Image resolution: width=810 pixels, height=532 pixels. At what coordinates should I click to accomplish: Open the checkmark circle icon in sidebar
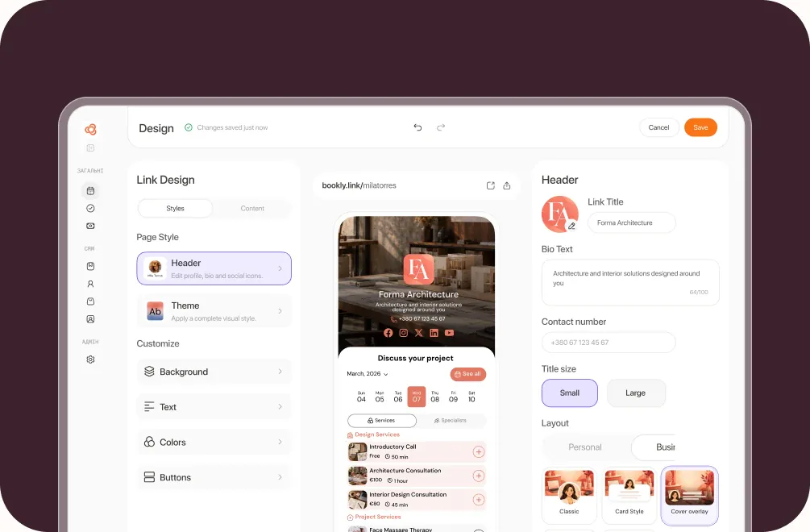pos(90,208)
